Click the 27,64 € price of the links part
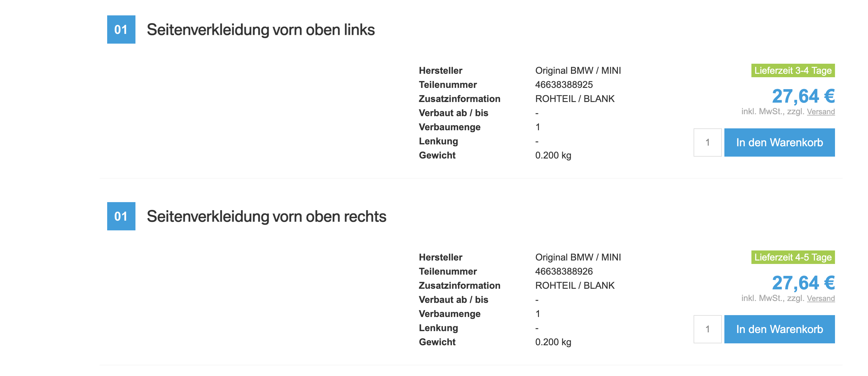 pyautogui.click(x=803, y=96)
